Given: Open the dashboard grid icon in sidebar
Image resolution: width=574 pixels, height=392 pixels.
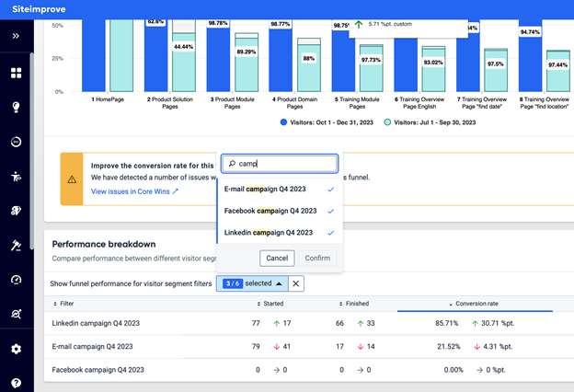Looking at the screenshot, I should pyautogui.click(x=17, y=73).
